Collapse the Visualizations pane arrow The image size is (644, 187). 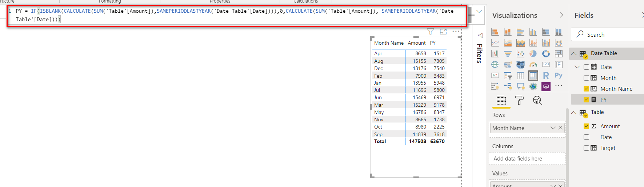561,15
